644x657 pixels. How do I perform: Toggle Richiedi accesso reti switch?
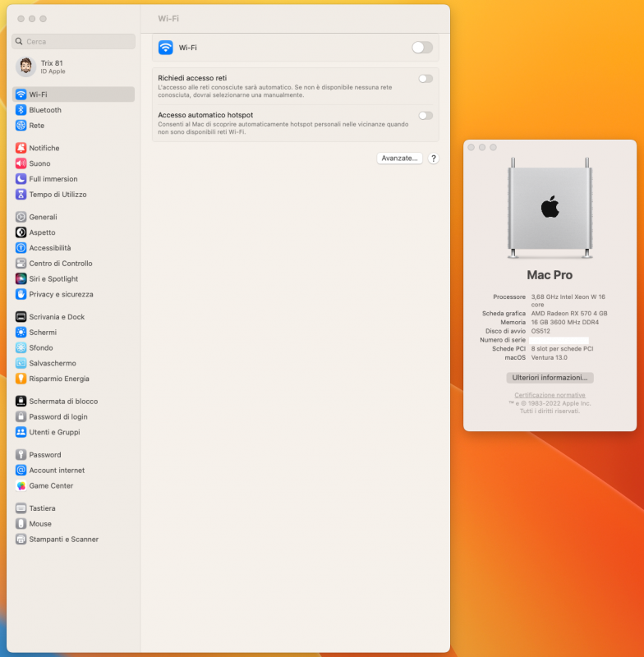pyautogui.click(x=425, y=79)
